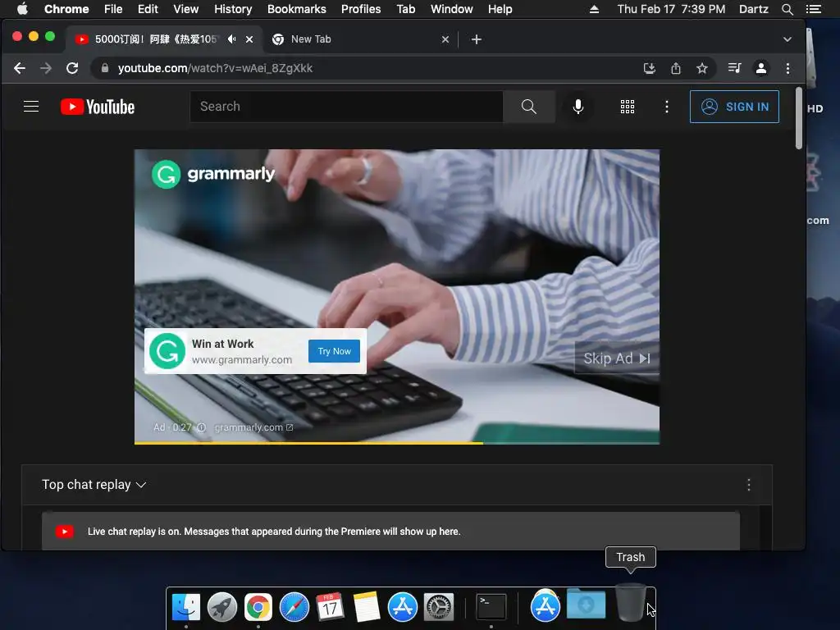The width and height of the screenshot is (840, 630).
Task: Open System Preferences from the Dock
Action: coord(439,607)
